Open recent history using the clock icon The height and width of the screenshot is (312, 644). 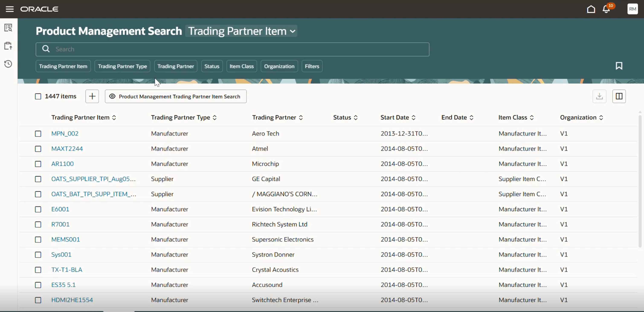point(8,64)
